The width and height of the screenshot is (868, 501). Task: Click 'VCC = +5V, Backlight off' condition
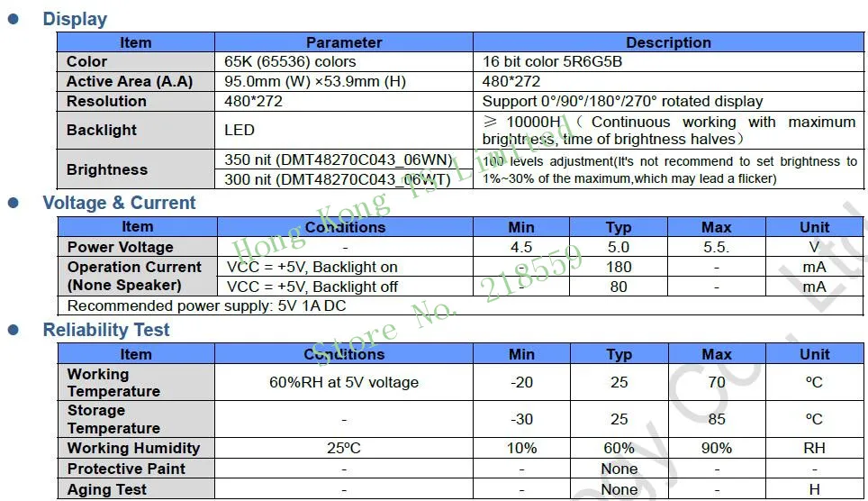(x=312, y=287)
